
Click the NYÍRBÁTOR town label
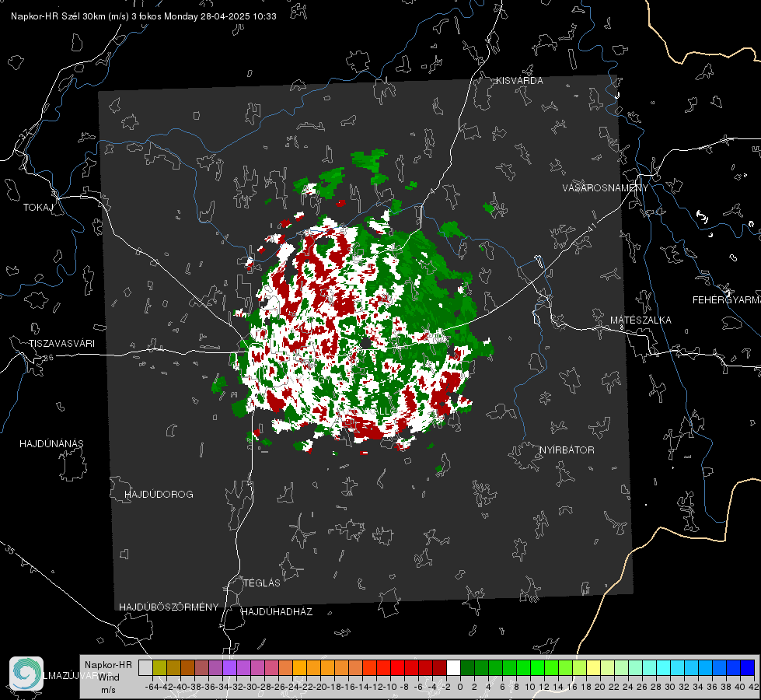pyautogui.click(x=567, y=450)
